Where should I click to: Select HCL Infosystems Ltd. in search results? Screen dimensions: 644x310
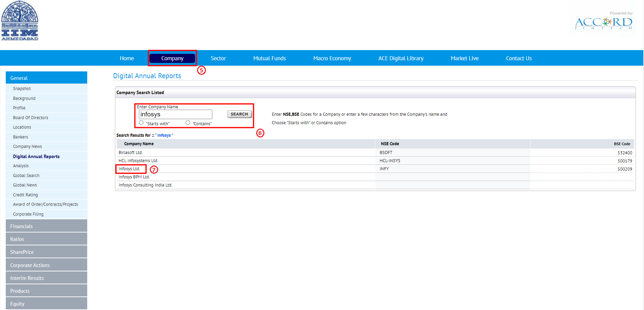tap(138, 161)
